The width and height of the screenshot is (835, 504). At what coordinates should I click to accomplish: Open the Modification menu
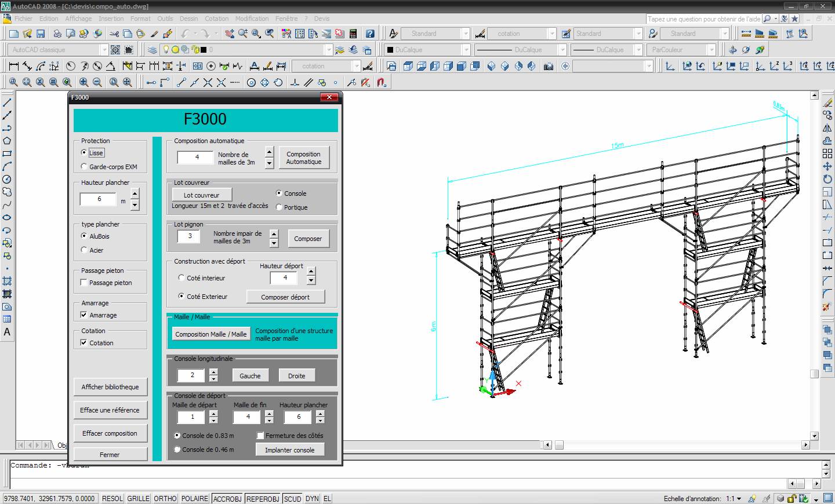click(x=252, y=19)
